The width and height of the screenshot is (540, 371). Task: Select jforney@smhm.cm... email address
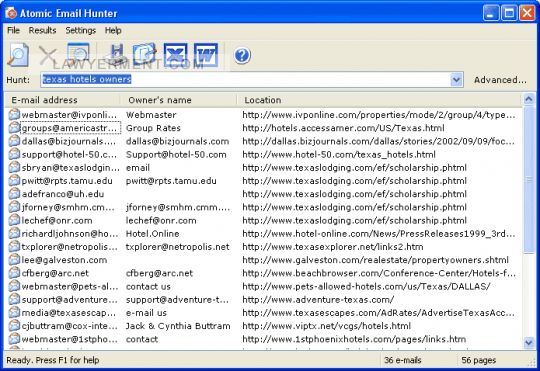pos(68,207)
